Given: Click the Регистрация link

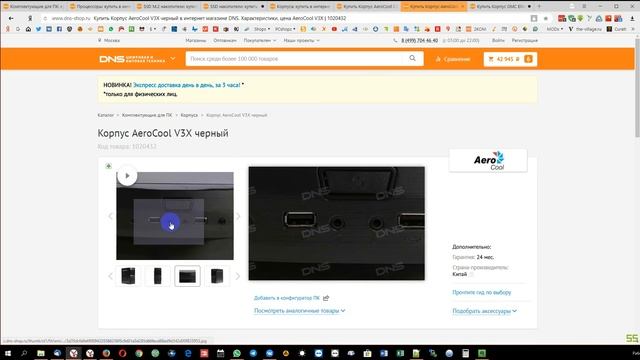Looking at the screenshot, I should tap(524, 40).
